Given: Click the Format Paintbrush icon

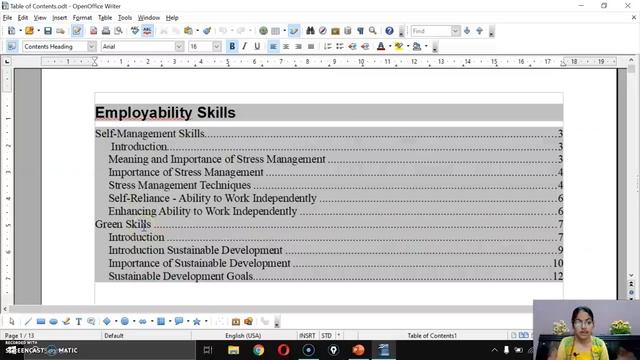Looking at the screenshot, I should click(x=207, y=31).
